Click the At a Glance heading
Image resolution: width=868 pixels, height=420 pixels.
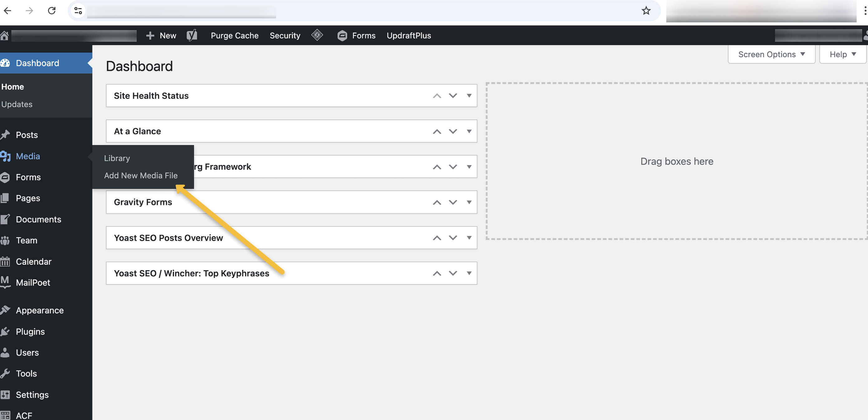point(137,131)
